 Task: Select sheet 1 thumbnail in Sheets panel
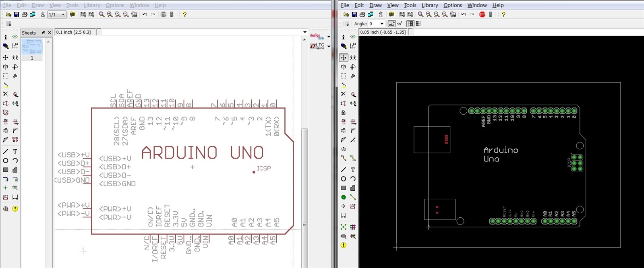click(x=32, y=47)
